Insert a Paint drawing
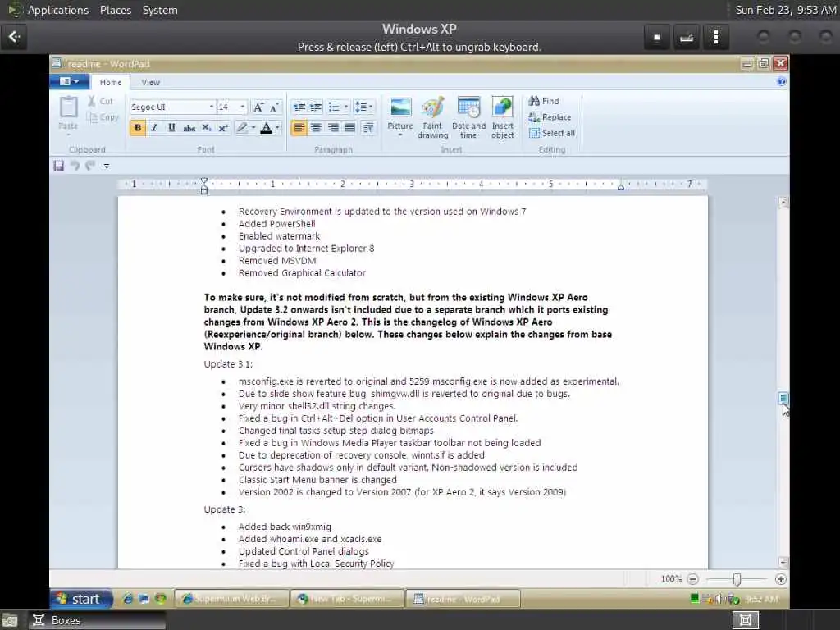The height and width of the screenshot is (630, 840). click(x=433, y=118)
